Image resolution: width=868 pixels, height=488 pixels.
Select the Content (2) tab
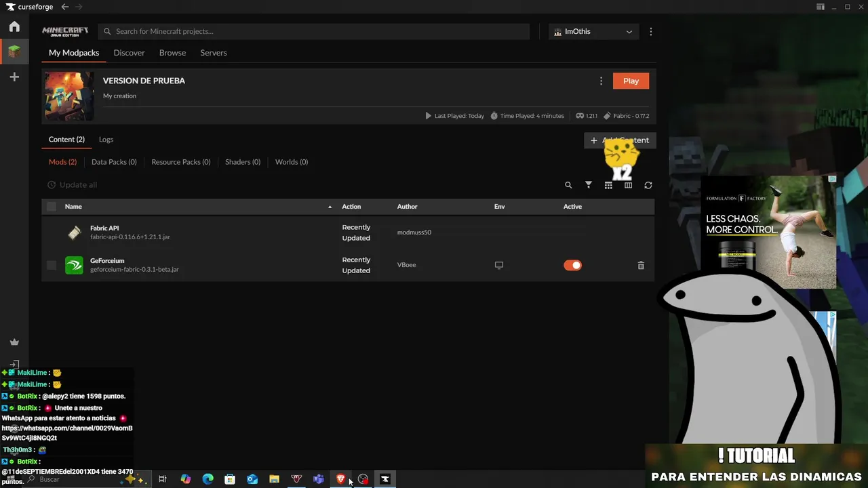click(x=66, y=140)
